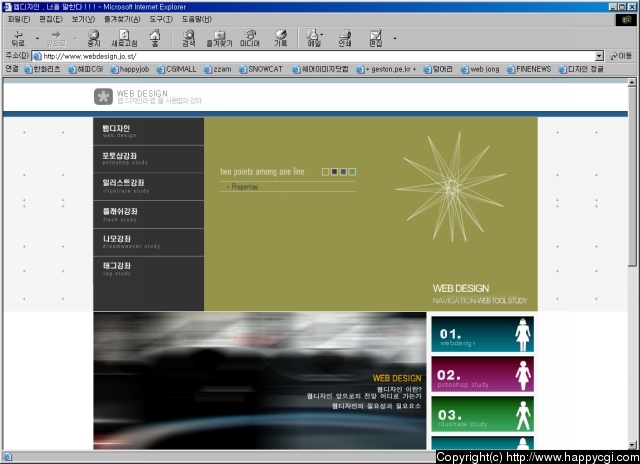The width and height of the screenshot is (640, 464).
Task: Open the 03. illustrate study green banner
Action: [482, 414]
